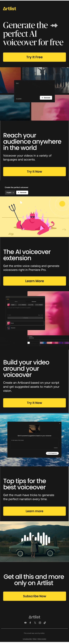Open the Help Center link
The image size is (69, 644).
point(42,639)
